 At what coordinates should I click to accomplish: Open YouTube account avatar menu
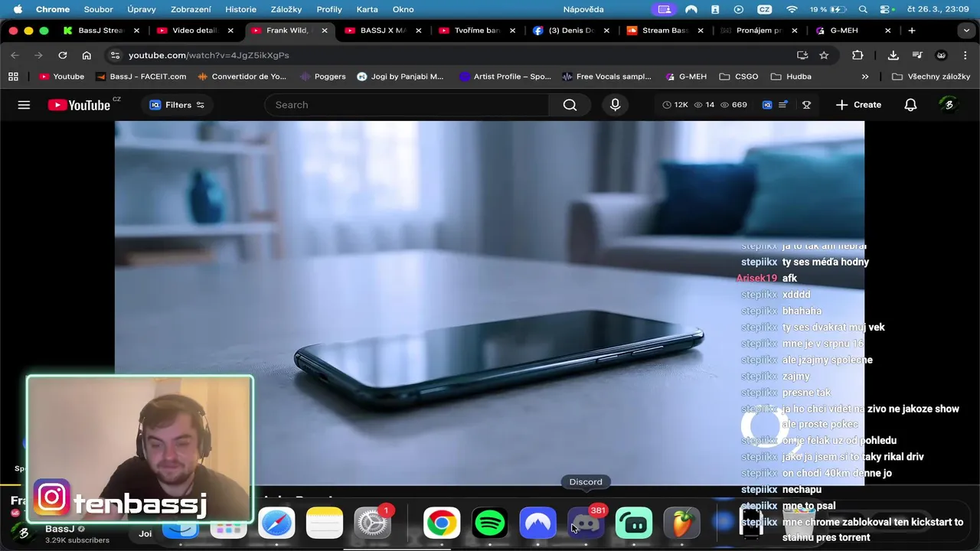tap(949, 105)
